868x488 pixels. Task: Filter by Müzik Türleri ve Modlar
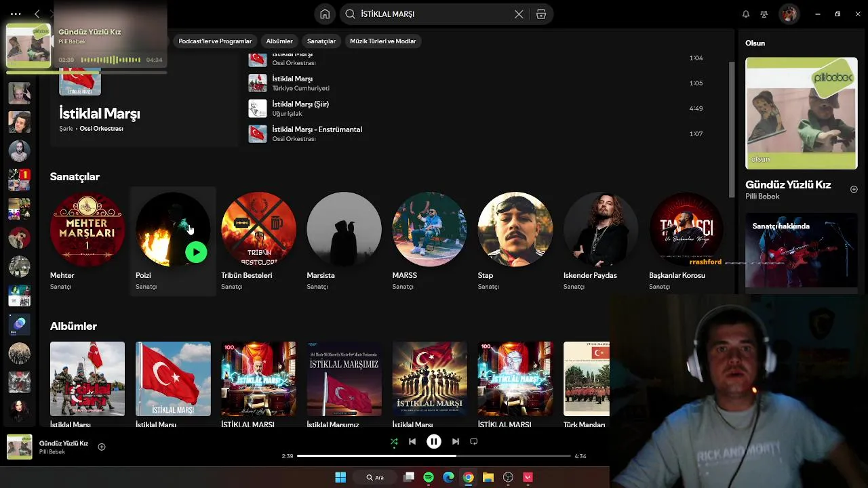[x=383, y=41]
